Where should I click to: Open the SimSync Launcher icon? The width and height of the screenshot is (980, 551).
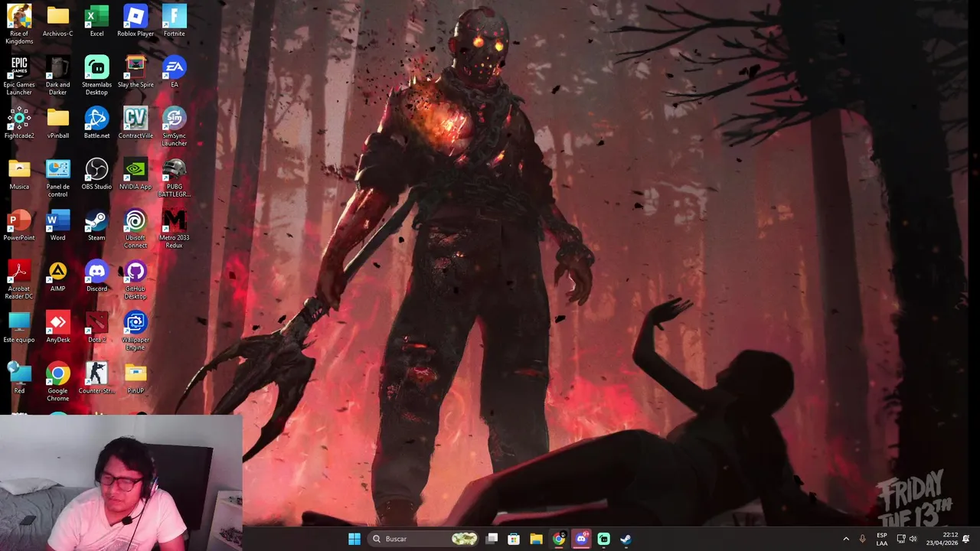[174, 126]
